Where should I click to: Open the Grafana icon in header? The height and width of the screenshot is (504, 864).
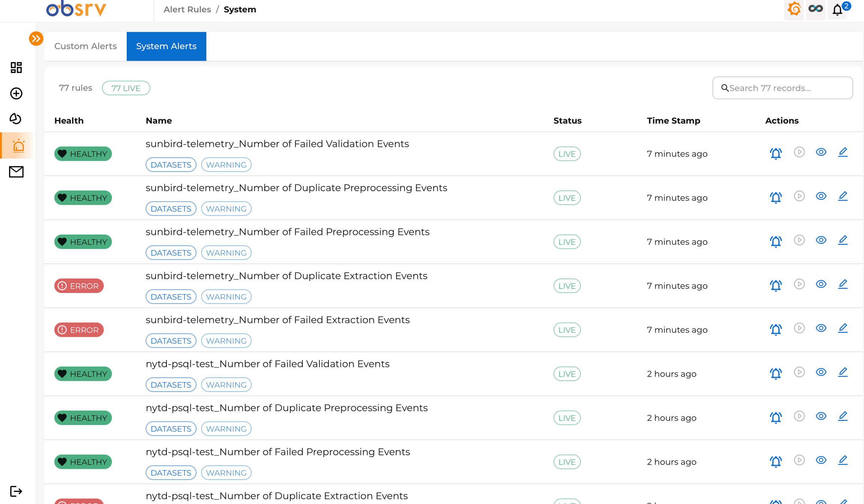(x=794, y=9)
